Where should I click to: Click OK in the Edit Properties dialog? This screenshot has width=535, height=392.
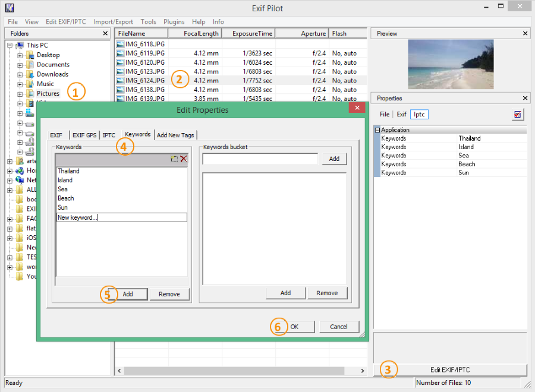point(294,327)
